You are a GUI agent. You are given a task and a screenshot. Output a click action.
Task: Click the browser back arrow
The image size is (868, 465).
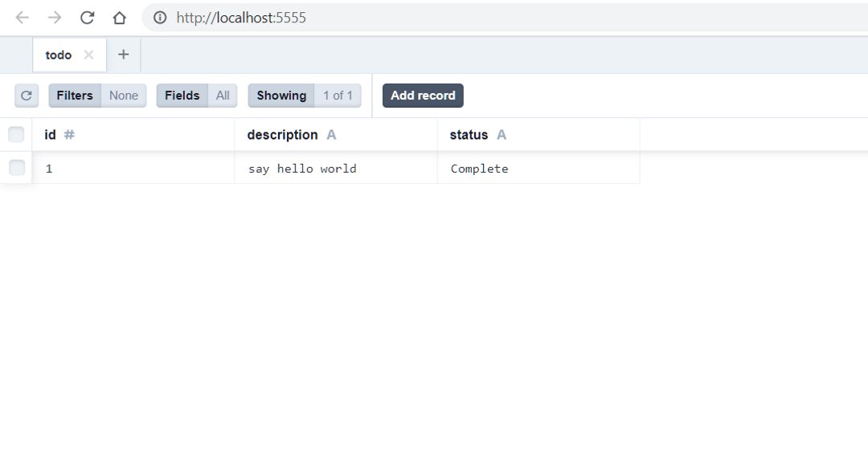pyautogui.click(x=22, y=18)
